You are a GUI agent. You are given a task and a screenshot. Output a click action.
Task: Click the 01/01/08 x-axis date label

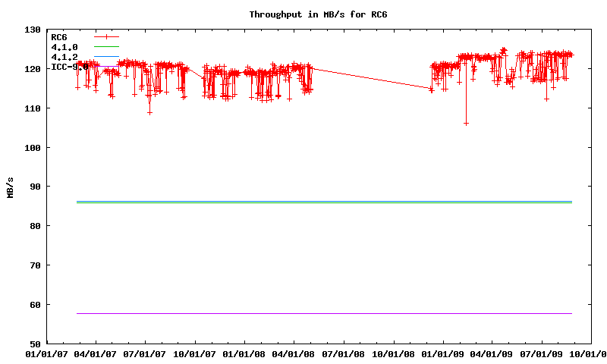pos(245,353)
